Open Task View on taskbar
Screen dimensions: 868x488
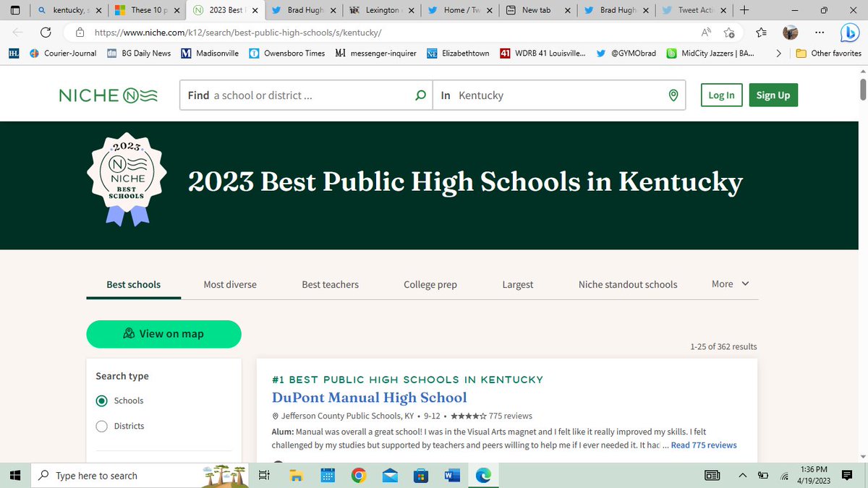(264, 475)
